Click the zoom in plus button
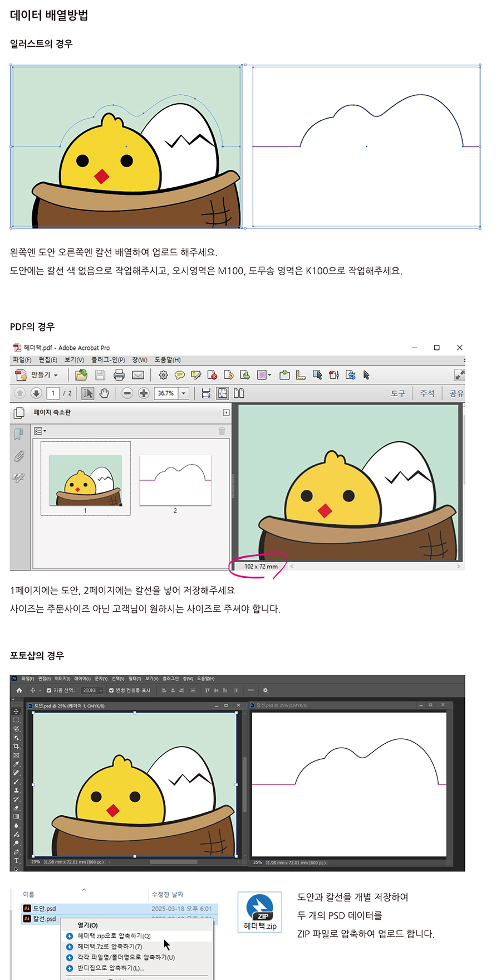Image resolution: width=501 pixels, height=980 pixels. coord(144,393)
